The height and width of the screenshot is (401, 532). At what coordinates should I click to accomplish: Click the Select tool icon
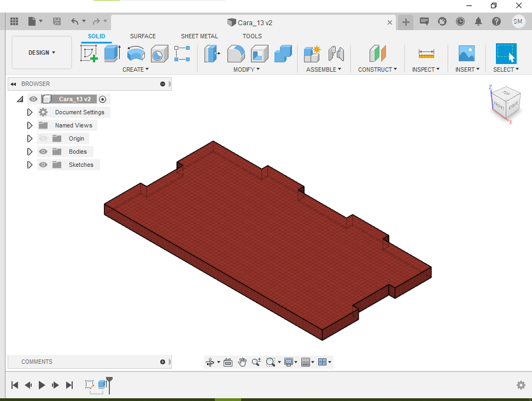[x=506, y=53]
